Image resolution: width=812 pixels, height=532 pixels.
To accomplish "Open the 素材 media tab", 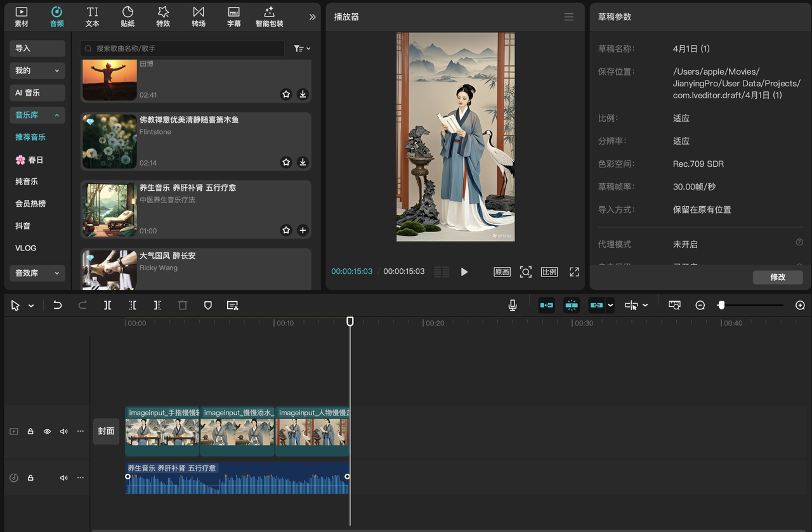I will pyautogui.click(x=22, y=16).
